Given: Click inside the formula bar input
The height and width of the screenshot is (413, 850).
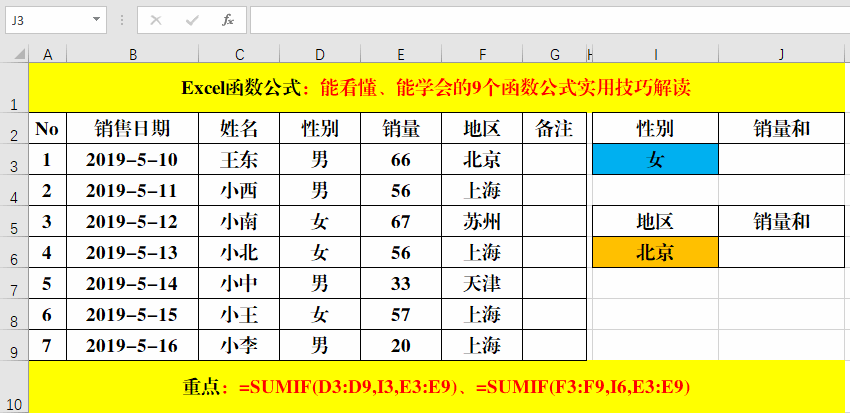Looking at the screenshot, I should [x=550, y=20].
